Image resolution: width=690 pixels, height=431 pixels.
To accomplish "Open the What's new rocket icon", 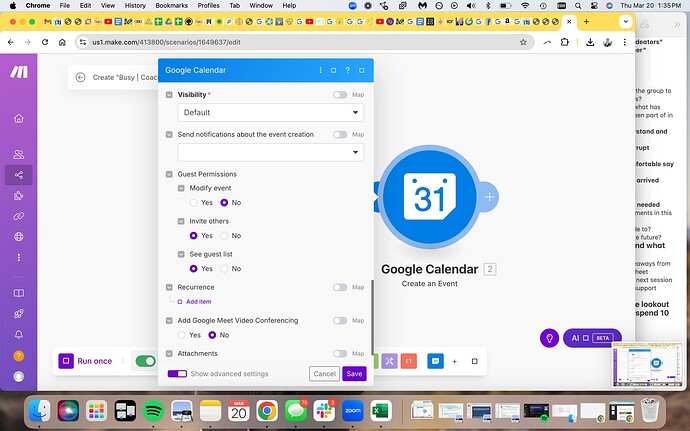I will [18, 314].
